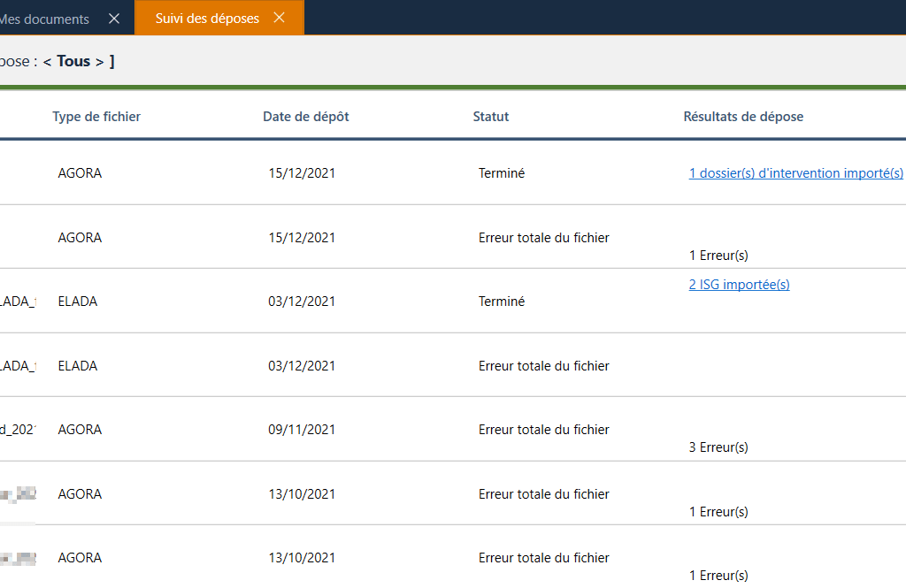Click AGORA type in the 09/11/2021 row

pos(80,430)
